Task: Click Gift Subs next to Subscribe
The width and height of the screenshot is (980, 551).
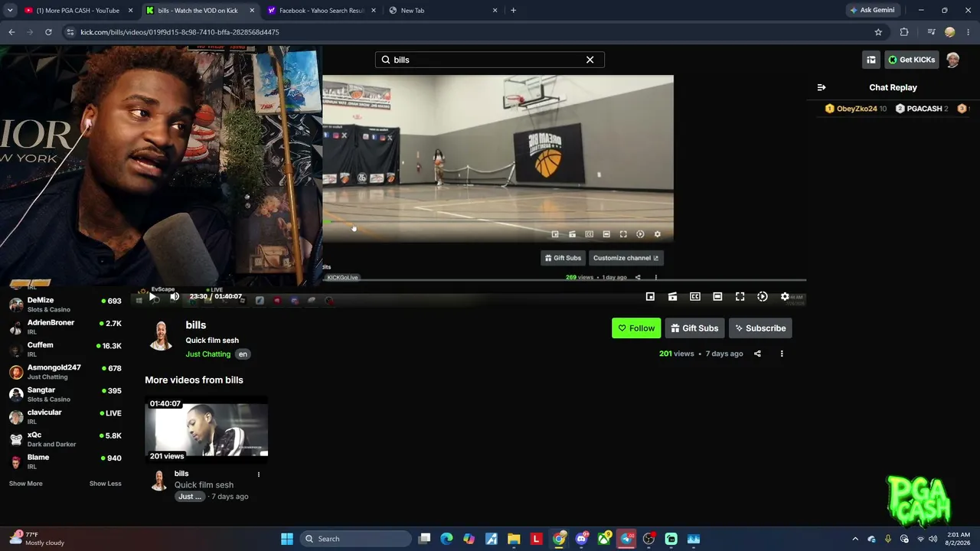Action: tap(694, 328)
